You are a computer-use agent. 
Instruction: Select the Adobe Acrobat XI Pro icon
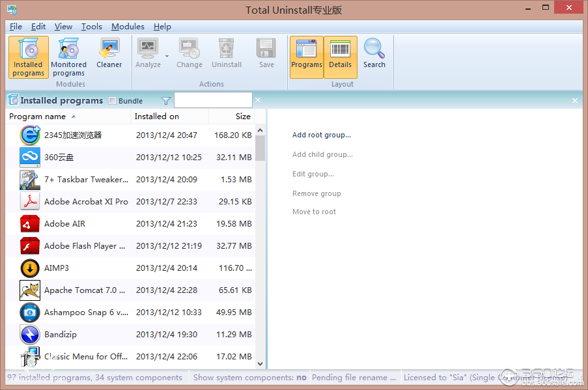pos(30,202)
